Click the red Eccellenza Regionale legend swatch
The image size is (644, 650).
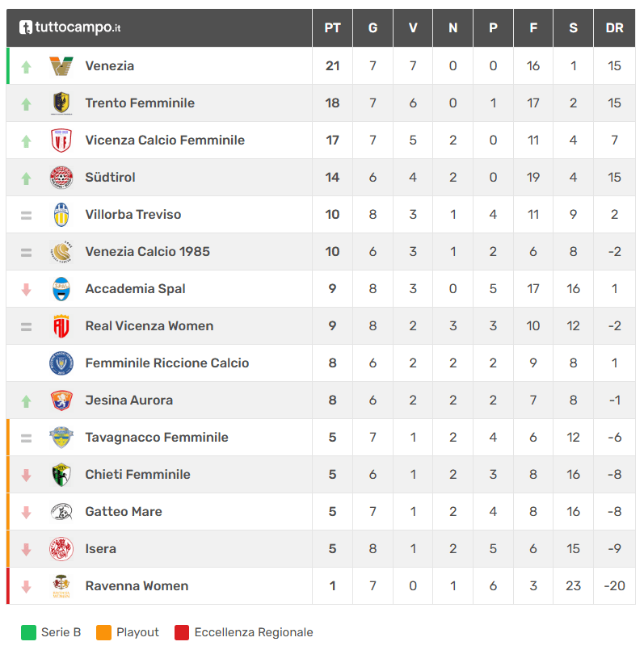(x=182, y=632)
